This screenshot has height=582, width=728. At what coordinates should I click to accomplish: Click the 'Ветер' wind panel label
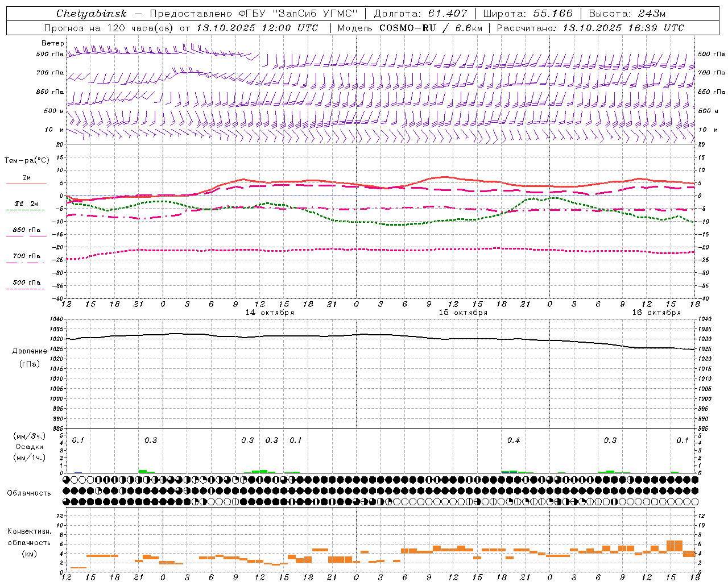pos(53,43)
